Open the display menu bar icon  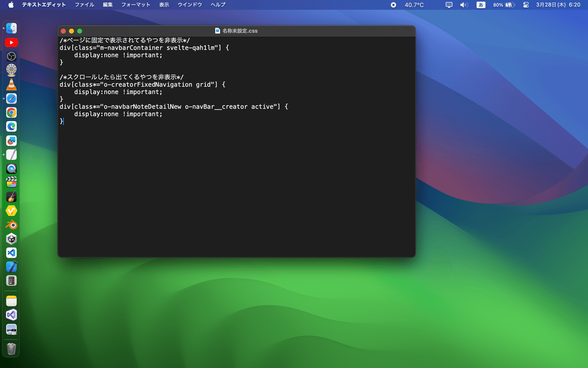[x=449, y=4]
